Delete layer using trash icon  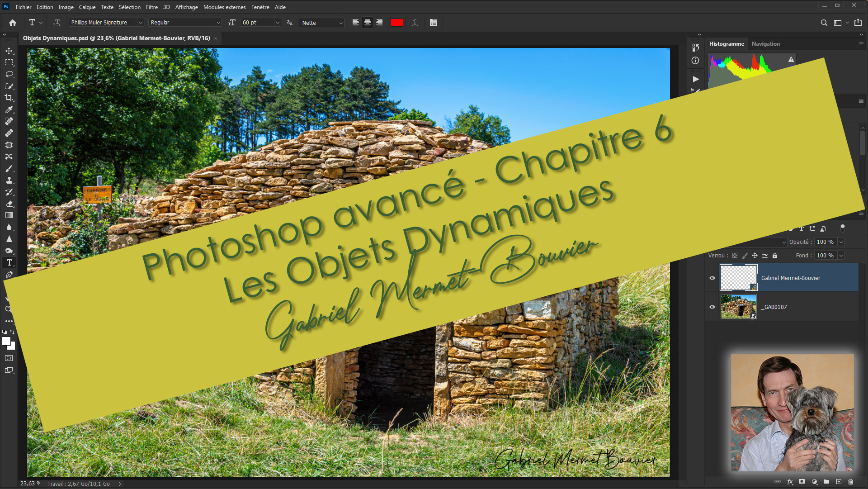(850, 482)
